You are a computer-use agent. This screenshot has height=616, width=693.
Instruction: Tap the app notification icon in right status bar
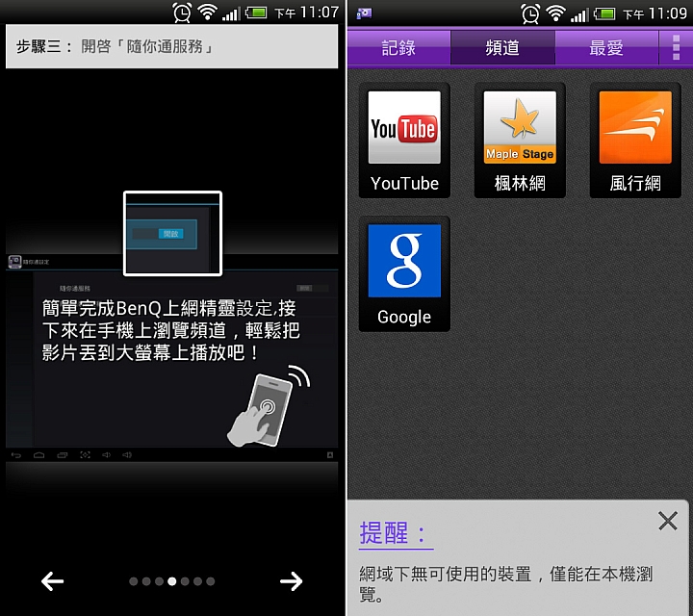click(364, 13)
